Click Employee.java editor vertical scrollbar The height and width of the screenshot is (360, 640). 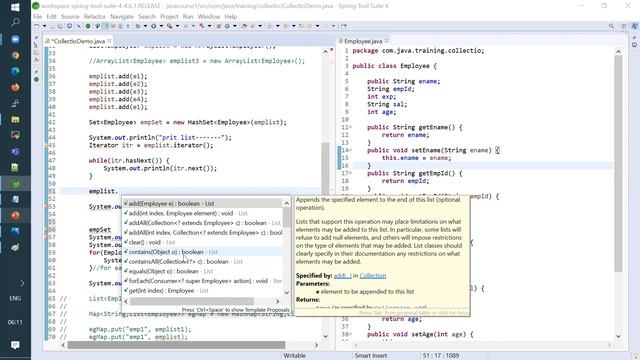point(618,163)
